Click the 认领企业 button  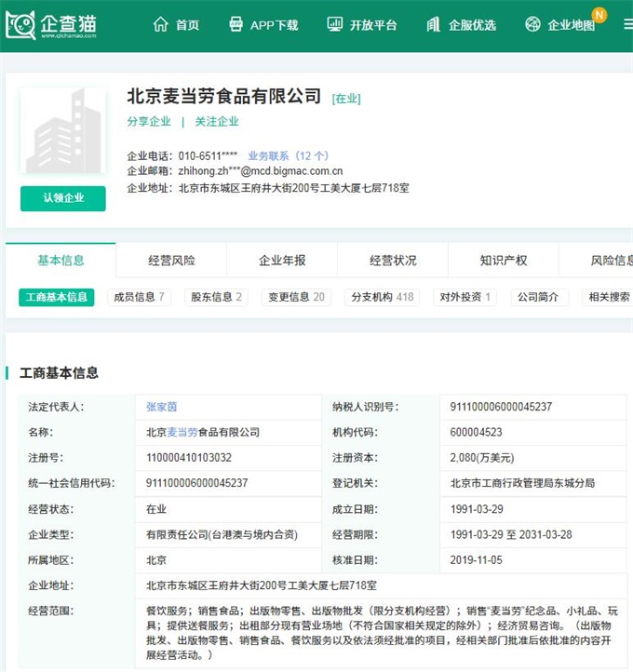click(63, 198)
